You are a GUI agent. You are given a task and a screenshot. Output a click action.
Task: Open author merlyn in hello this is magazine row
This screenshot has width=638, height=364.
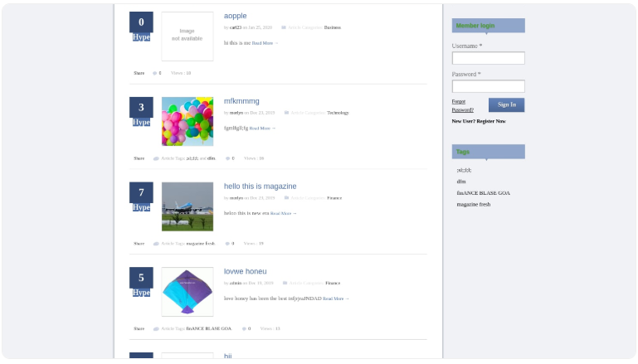236,198
